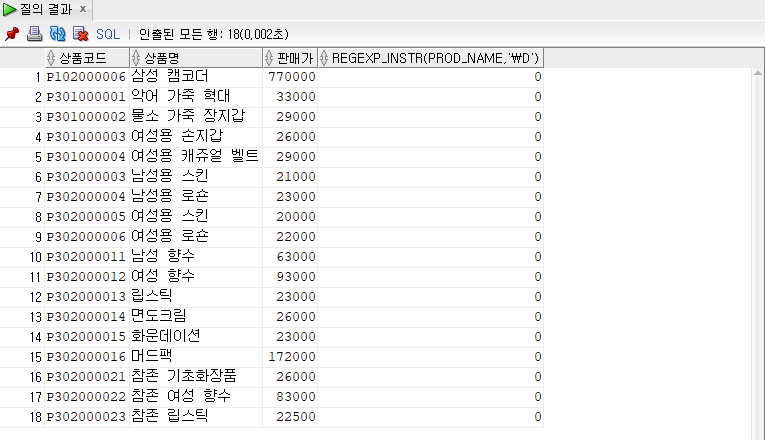Select cell 참존 여성 향수
The width and height of the screenshot is (766, 440).
[x=196, y=397]
